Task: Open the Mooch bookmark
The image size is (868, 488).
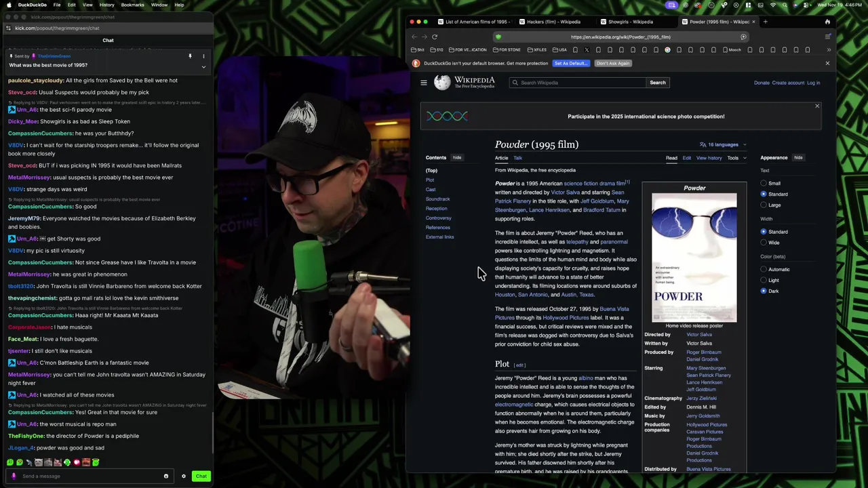Action: [x=732, y=49]
